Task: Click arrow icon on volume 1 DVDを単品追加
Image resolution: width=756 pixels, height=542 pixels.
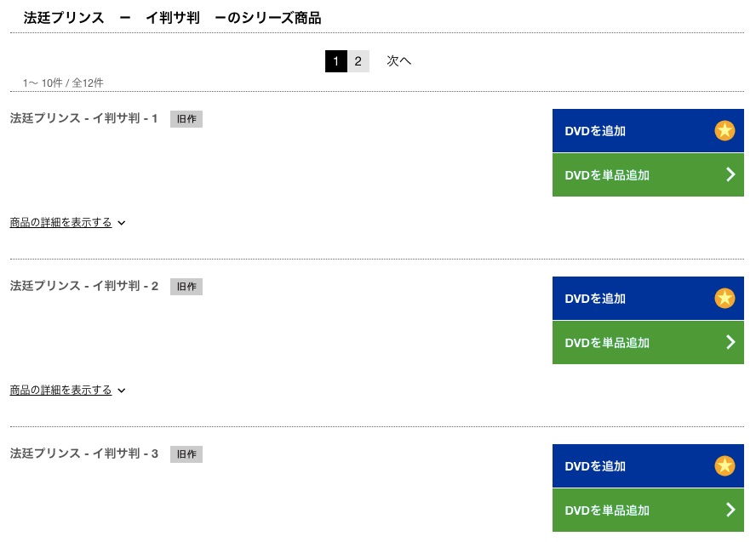Action: tap(731, 174)
